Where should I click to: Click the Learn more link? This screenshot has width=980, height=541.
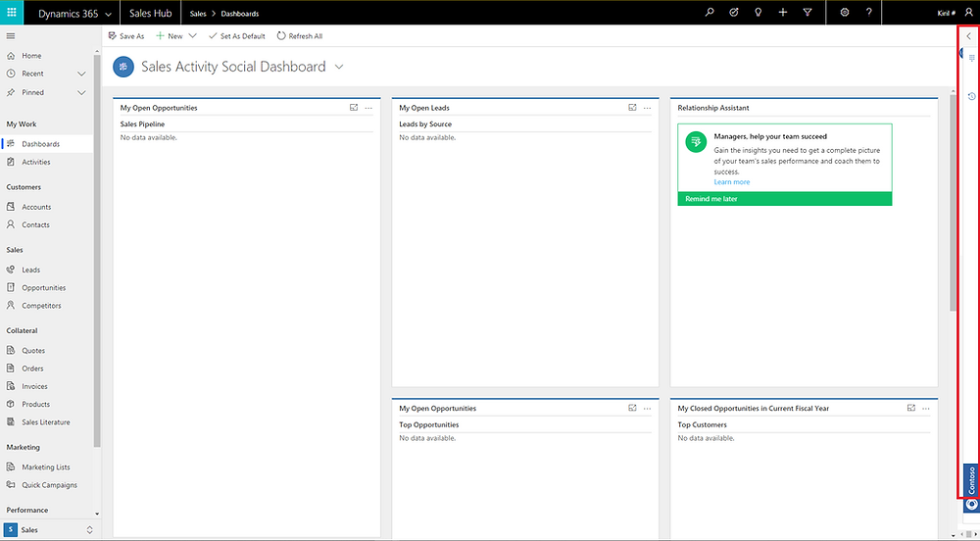pyautogui.click(x=732, y=181)
